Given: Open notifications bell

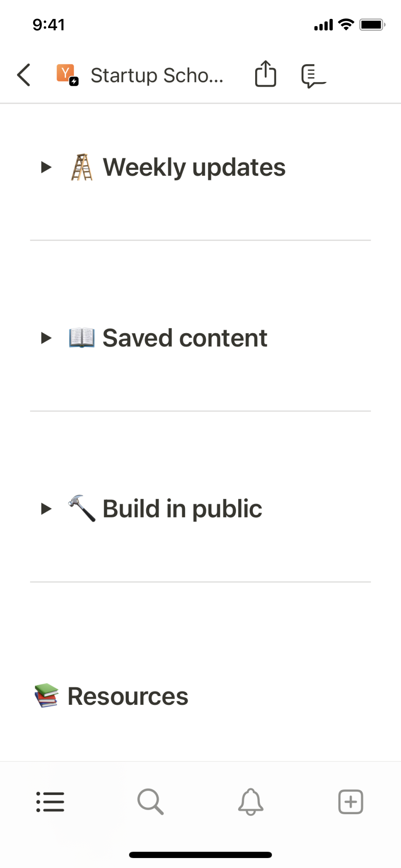Looking at the screenshot, I should (x=251, y=802).
